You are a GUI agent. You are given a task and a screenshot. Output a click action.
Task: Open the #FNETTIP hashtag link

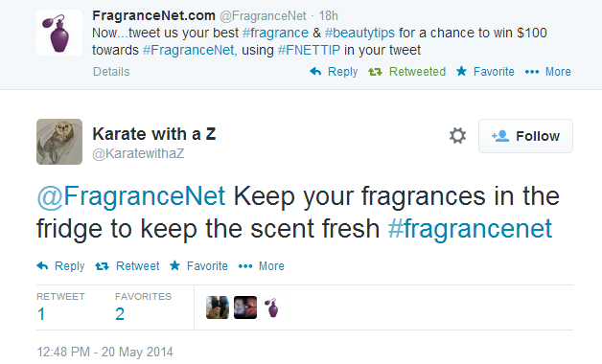coord(309,50)
